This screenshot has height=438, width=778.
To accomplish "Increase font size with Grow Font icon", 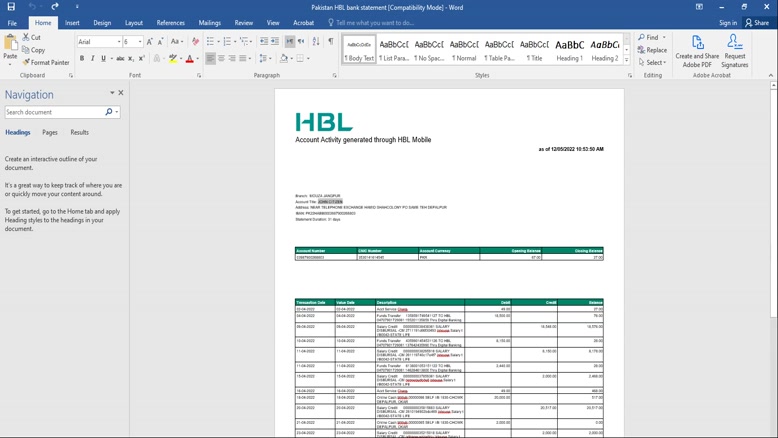I will (151, 42).
